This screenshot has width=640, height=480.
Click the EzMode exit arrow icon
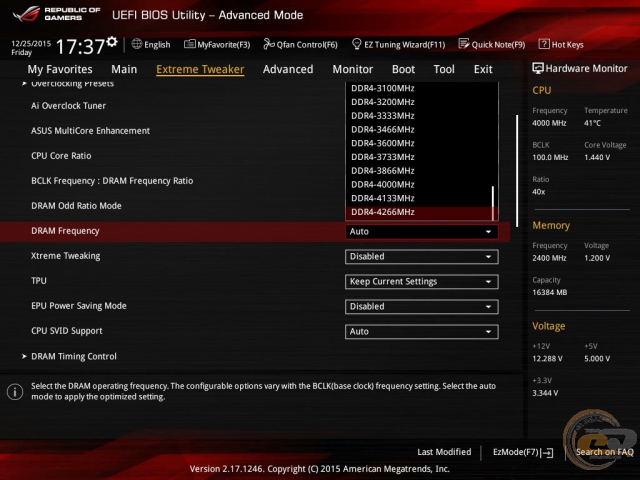[548, 452]
